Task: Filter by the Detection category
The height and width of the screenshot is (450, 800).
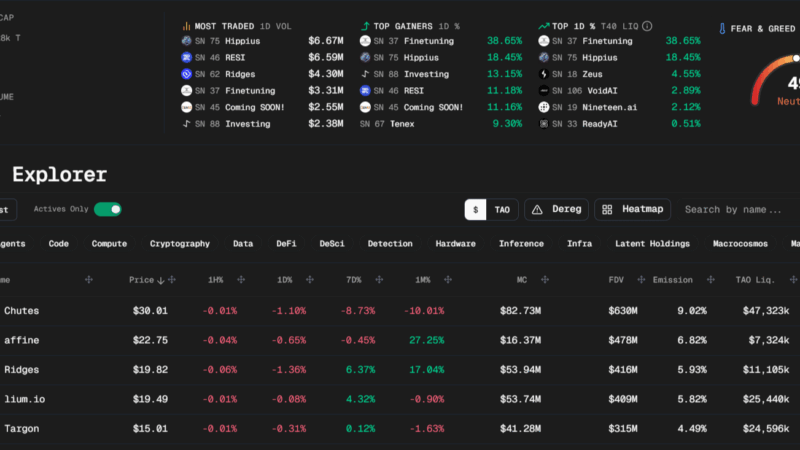Action: coord(390,244)
